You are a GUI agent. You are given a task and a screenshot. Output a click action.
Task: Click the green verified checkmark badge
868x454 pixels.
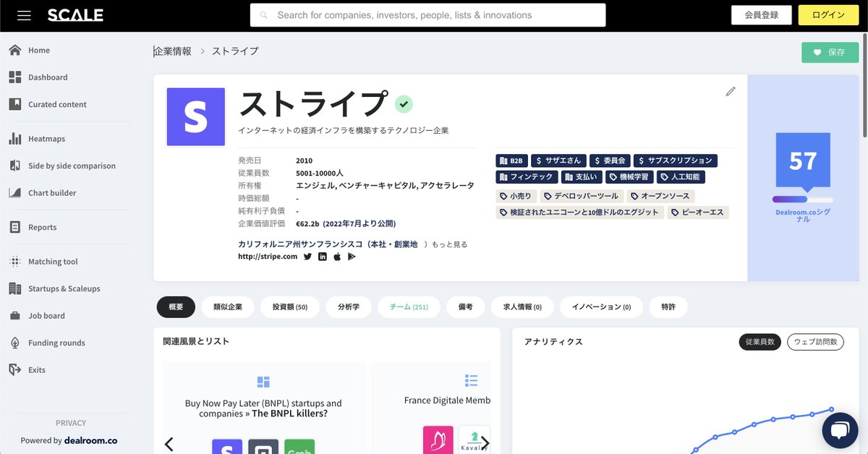pos(404,104)
